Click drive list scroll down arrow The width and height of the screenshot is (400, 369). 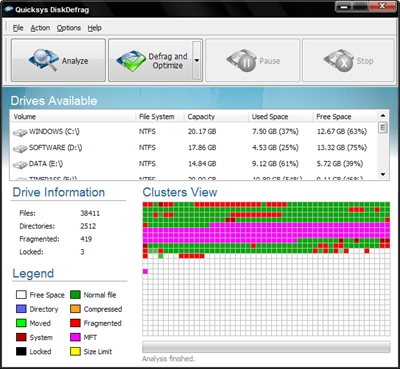click(383, 174)
